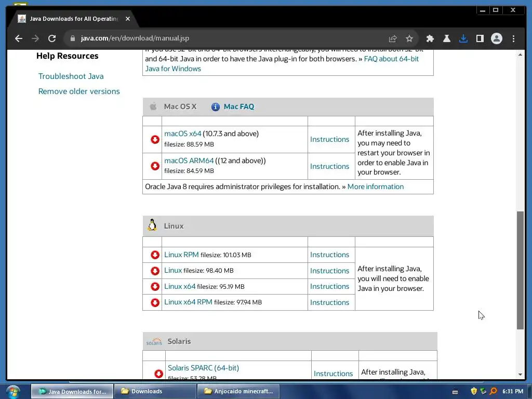Click the orange magnifier tray icon

pos(494,391)
